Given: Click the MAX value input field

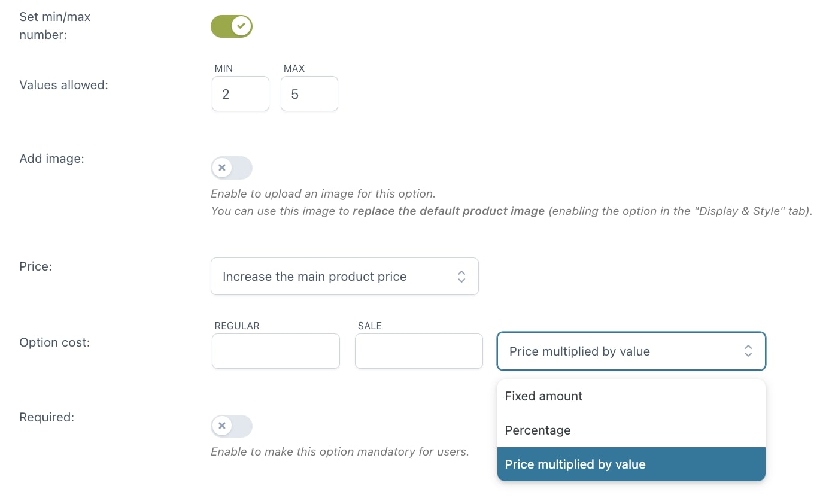Looking at the screenshot, I should [309, 93].
